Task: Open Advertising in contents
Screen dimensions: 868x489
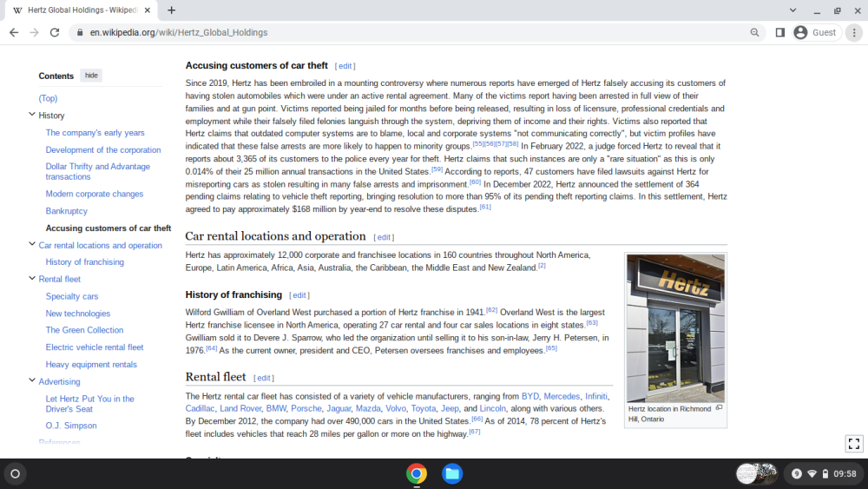Action: point(59,381)
